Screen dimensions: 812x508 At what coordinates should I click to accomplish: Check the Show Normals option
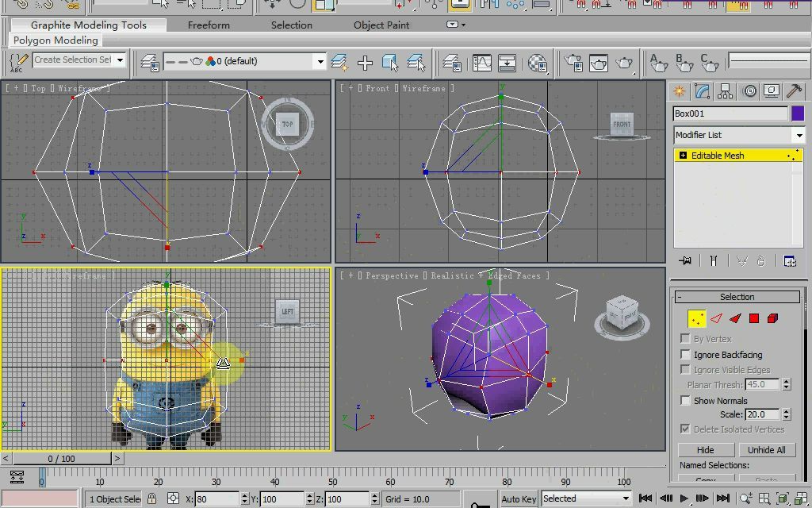tap(686, 401)
